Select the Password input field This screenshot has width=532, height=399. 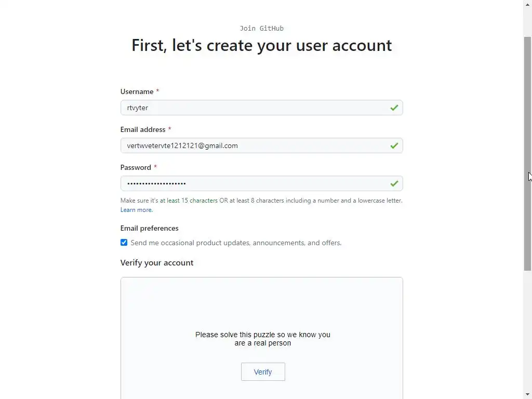click(x=255, y=183)
